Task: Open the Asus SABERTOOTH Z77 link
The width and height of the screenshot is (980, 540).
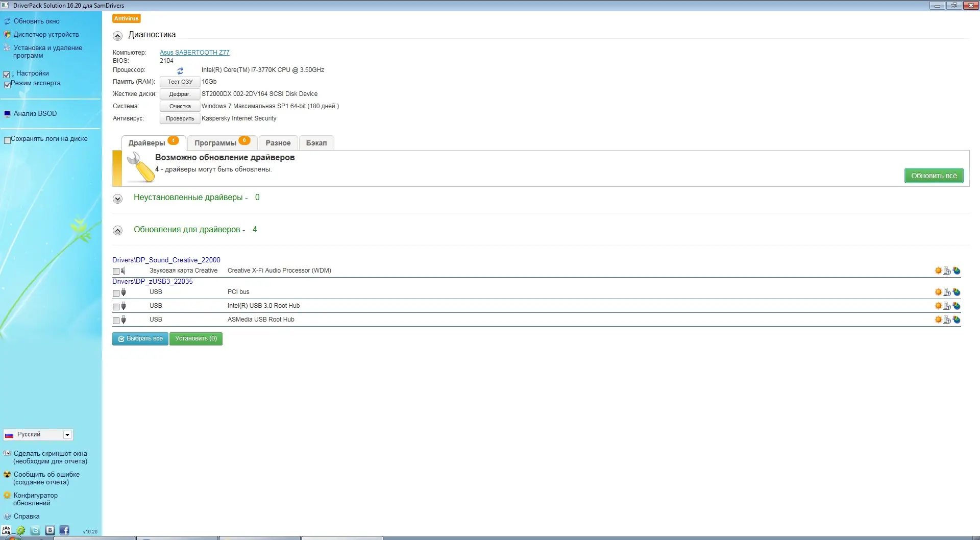Action: point(194,53)
